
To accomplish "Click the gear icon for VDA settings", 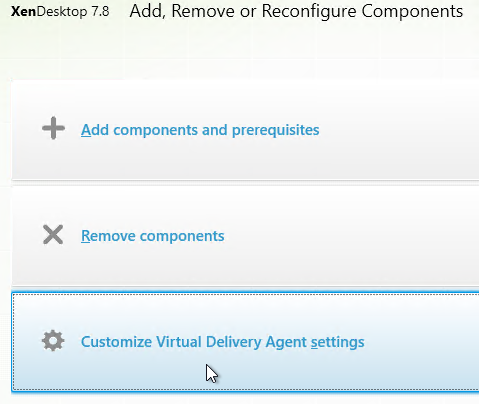I will click(x=53, y=341).
